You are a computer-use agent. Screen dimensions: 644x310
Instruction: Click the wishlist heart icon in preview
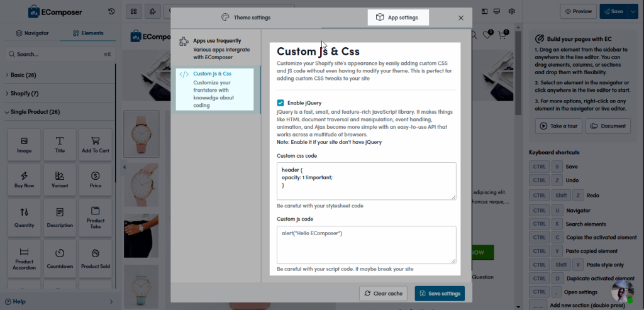(487, 35)
